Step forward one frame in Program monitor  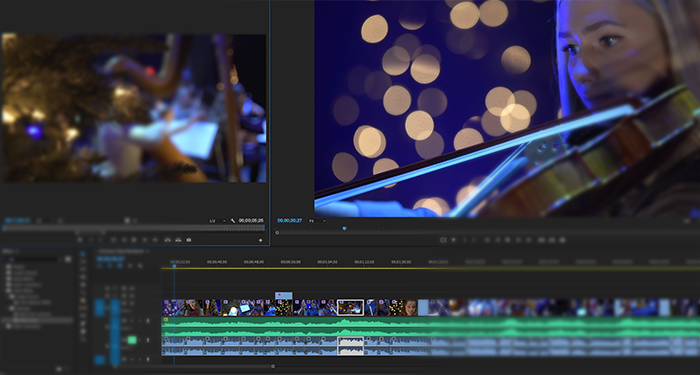tap(518, 240)
